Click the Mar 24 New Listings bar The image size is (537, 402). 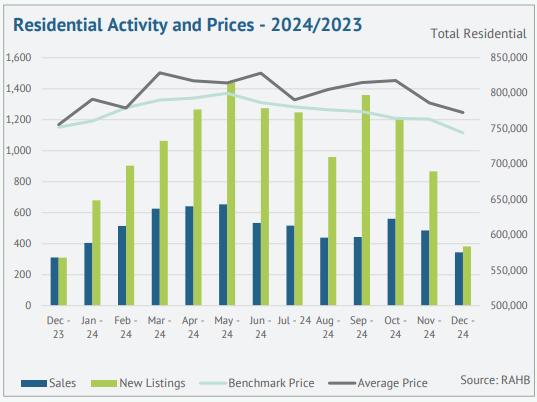(x=164, y=223)
